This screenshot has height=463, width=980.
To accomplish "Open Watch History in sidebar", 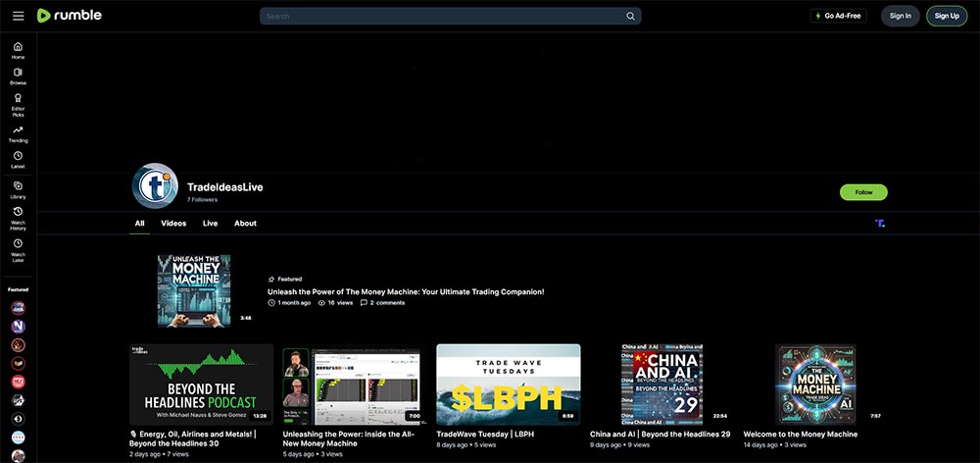I will tap(18, 219).
